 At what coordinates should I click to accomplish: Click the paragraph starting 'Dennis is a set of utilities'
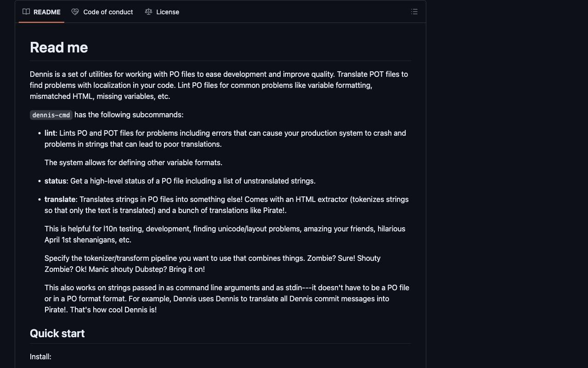(220, 85)
